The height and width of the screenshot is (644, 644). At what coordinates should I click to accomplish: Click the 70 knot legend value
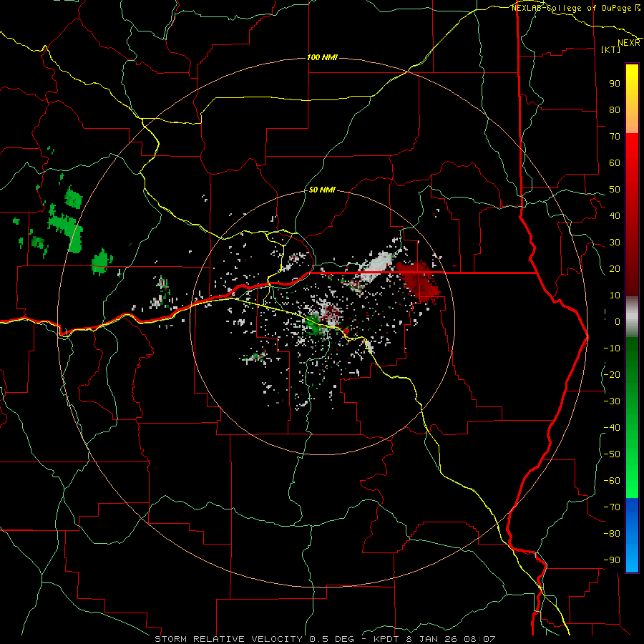615,137
